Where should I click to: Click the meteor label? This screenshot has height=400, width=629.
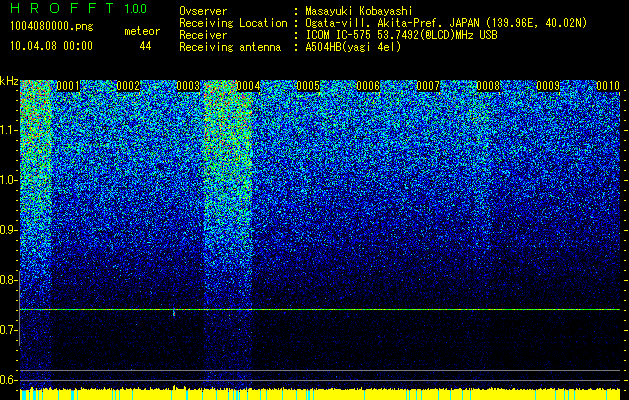[x=142, y=31]
